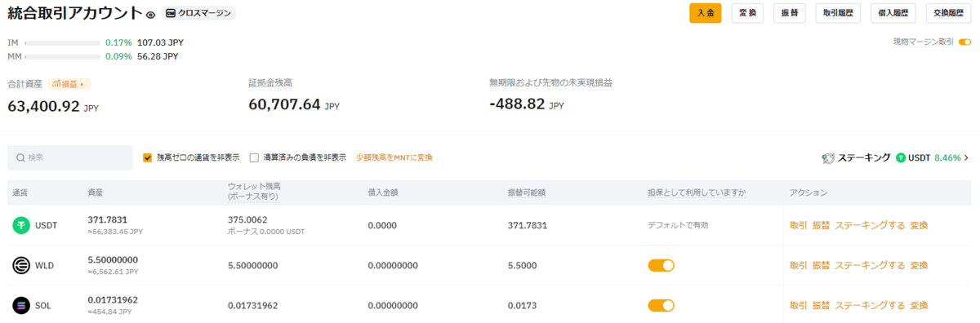Click the search input field
Screen dimensions: 980x323
(70, 157)
